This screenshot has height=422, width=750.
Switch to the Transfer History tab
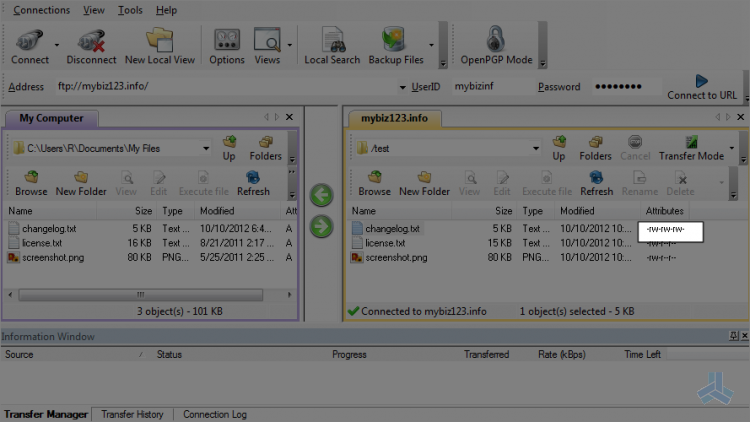[132, 414]
